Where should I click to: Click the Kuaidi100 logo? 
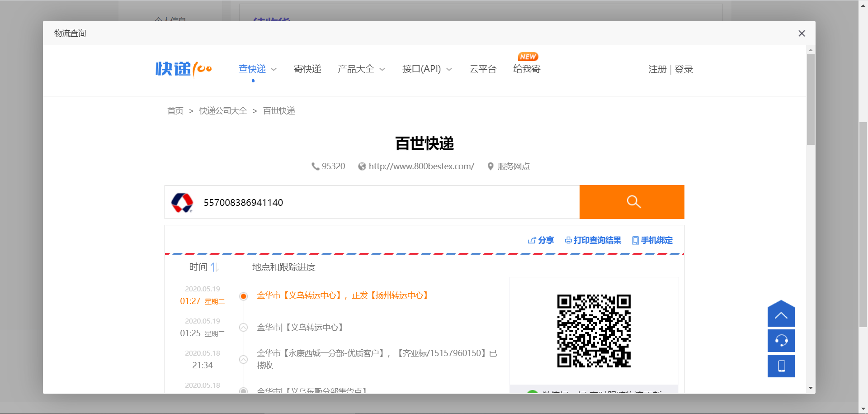pyautogui.click(x=184, y=69)
